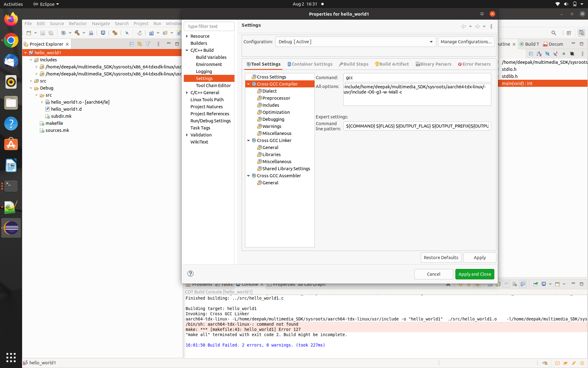Image resolution: width=588 pixels, height=368 pixels.
Task: Expand the src folder in Project Explorer
Action: point(31,81)
